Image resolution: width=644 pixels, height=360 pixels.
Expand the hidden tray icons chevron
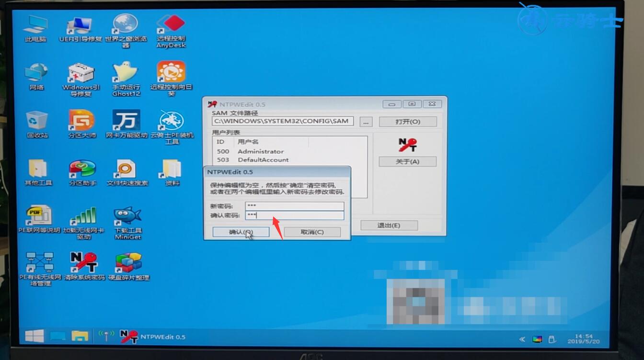tap(522, 339)
